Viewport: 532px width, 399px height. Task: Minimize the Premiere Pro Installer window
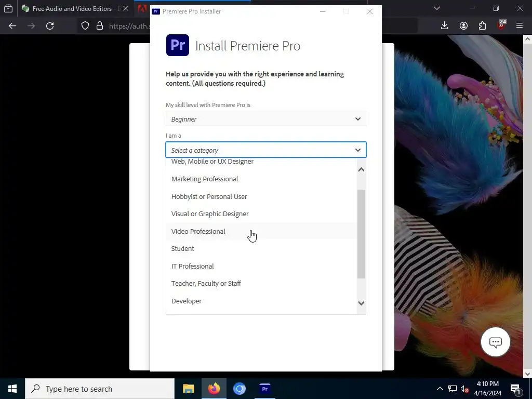[323, 11]
